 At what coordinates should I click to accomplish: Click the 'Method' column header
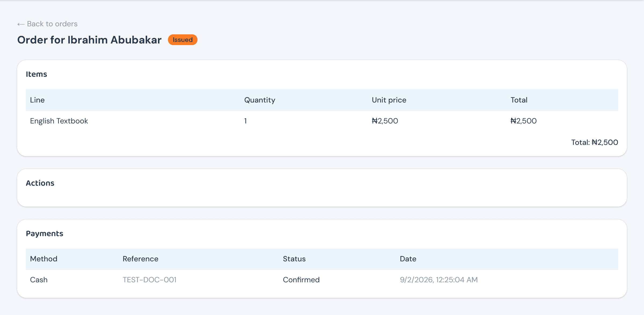click(44, 259)
